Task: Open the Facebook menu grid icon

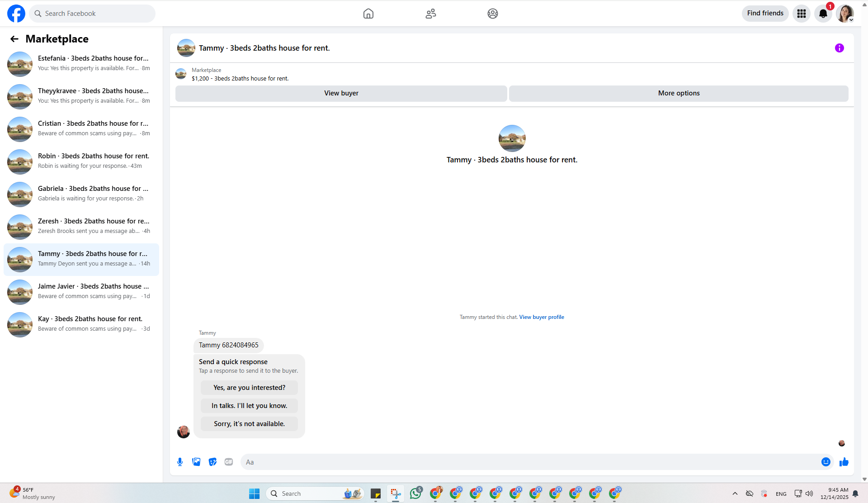Action: tap(802, 14)
